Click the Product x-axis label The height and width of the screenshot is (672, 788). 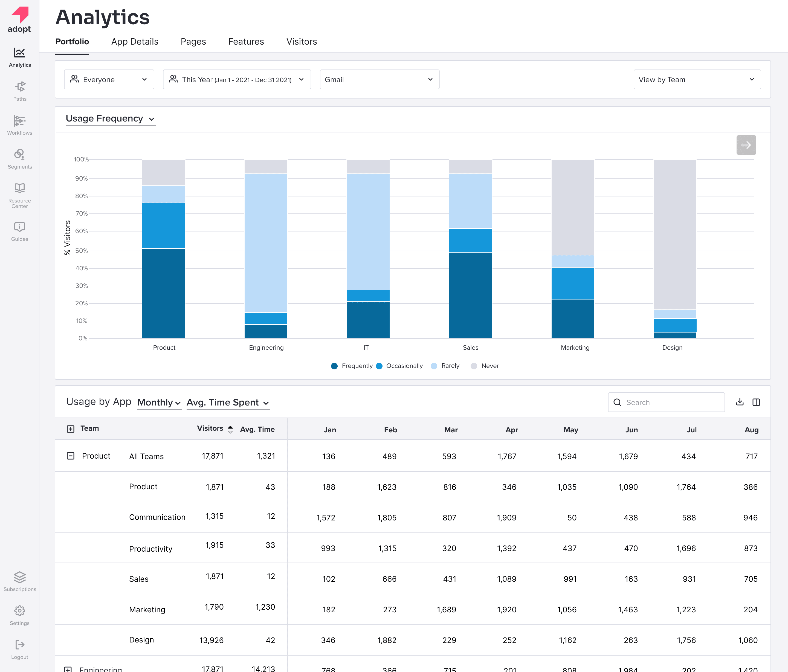coord(164,347)
